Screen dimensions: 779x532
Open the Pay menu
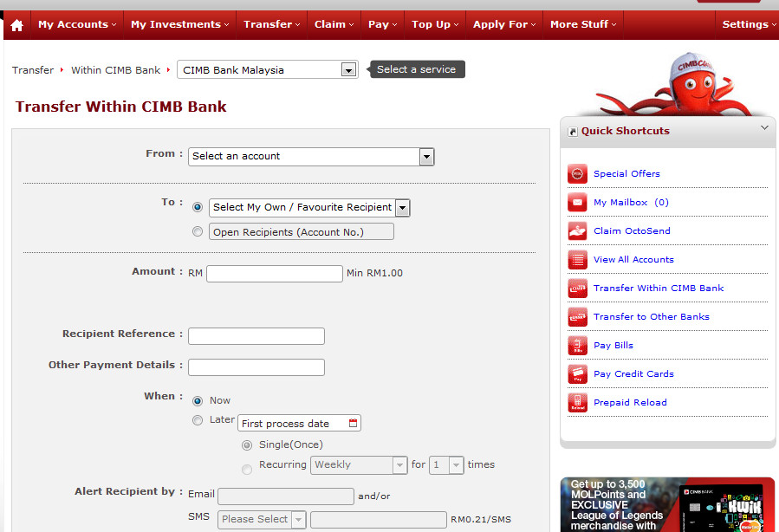(382, 24)
